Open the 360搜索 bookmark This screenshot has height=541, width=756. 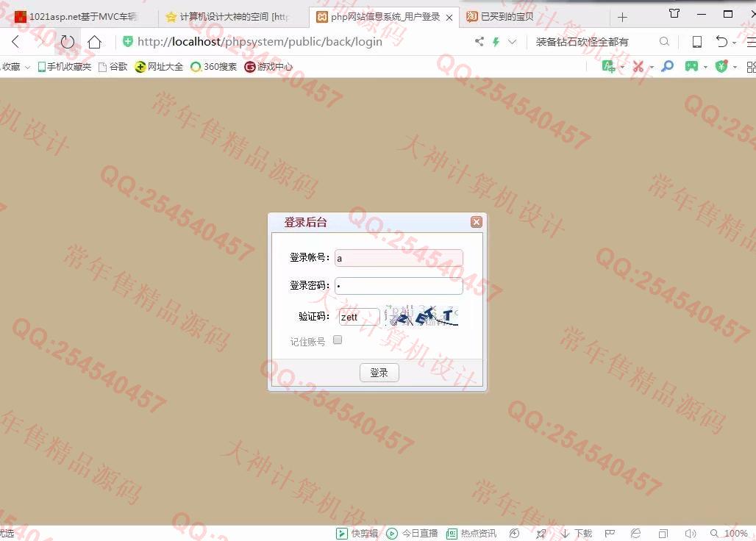[213, 67]
